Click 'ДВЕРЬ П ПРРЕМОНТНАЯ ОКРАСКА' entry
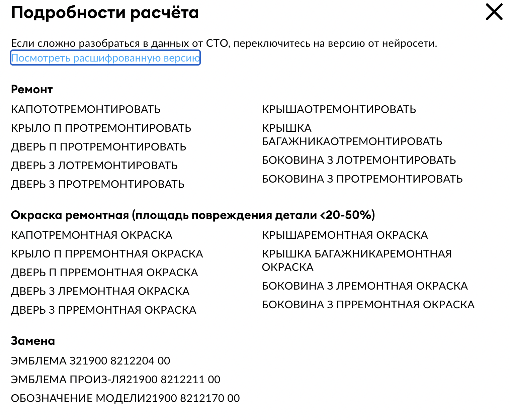 tap(104, 273)
